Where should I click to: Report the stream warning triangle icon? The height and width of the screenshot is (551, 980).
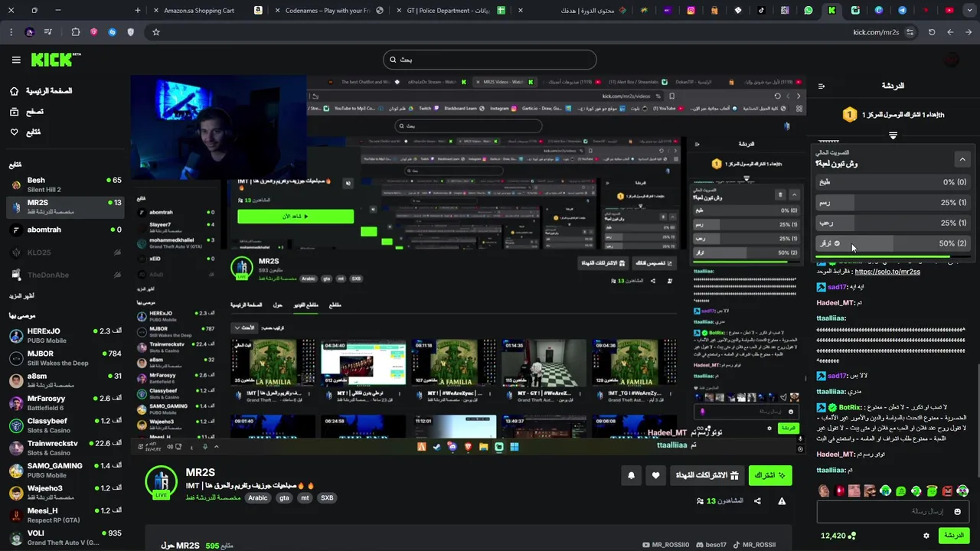pyautogui.click(x=782, y=501)
